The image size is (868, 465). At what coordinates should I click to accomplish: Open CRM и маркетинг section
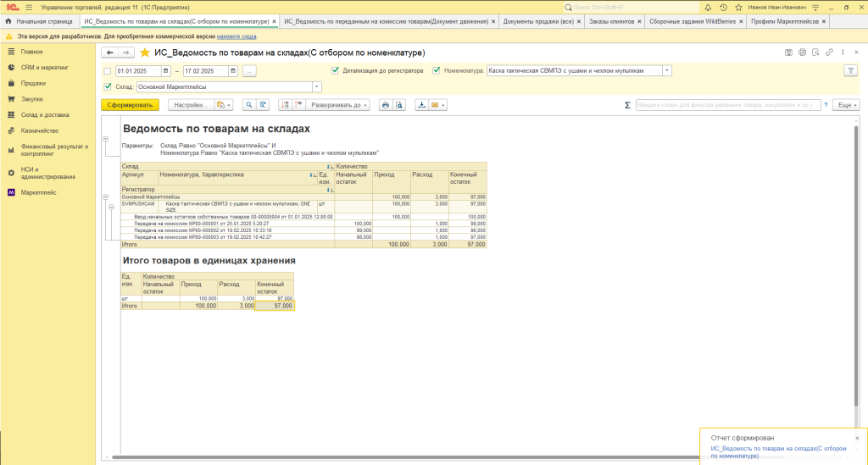click(x=44, y=68)
